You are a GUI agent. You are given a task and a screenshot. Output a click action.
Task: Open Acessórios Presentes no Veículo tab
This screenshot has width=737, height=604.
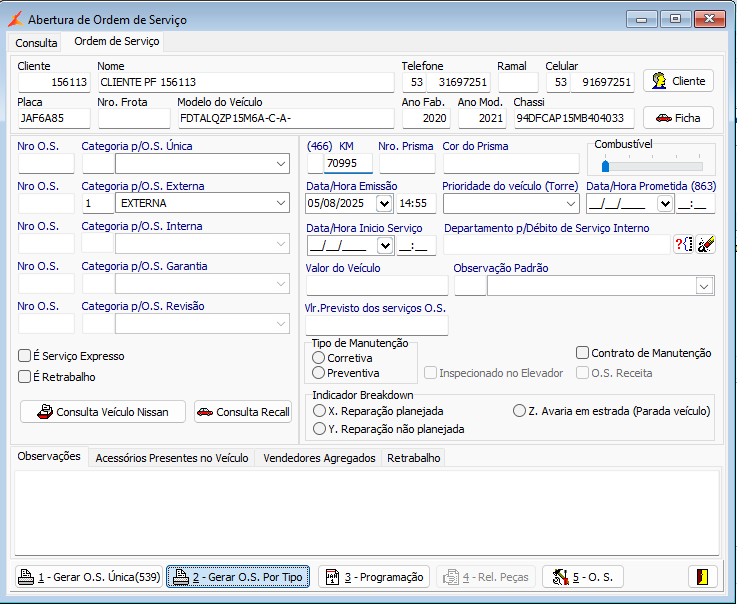click(171, 458)
